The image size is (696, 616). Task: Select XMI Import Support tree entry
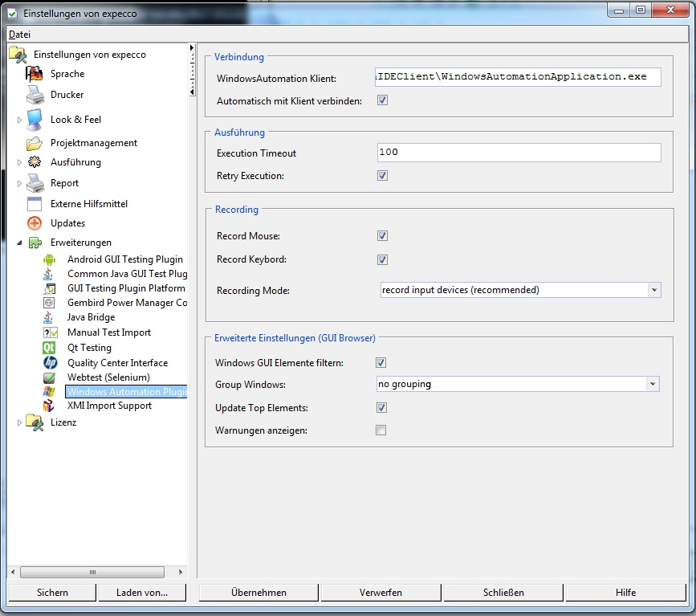(x=109, y=406)
